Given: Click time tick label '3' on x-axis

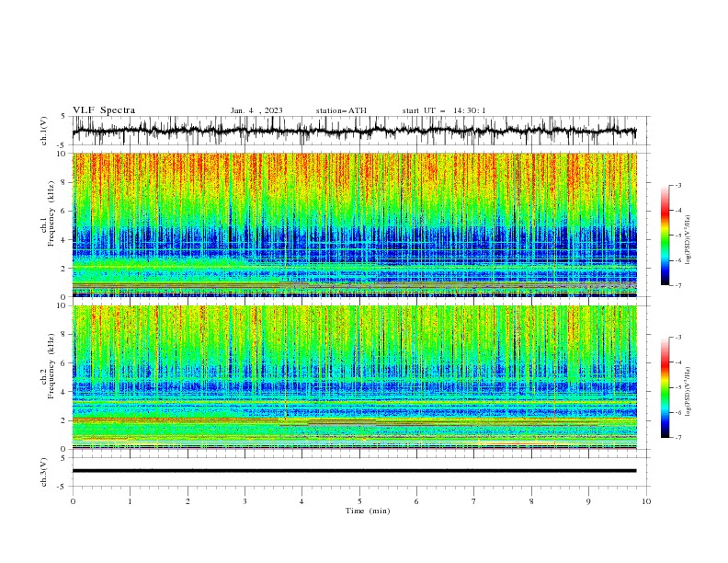Looking at the screenshot, I should (245, 501).
